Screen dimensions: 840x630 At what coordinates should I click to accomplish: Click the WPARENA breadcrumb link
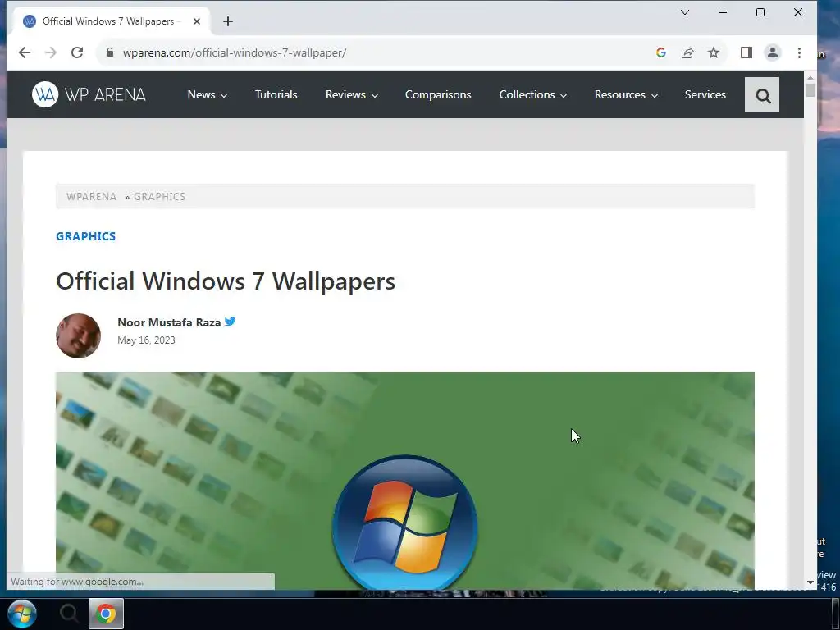92,197
